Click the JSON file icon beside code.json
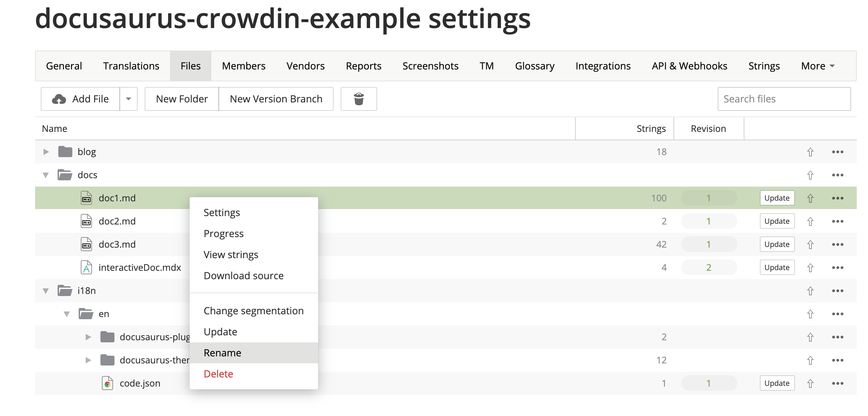The image size is (868, 416). click(106, 384)
